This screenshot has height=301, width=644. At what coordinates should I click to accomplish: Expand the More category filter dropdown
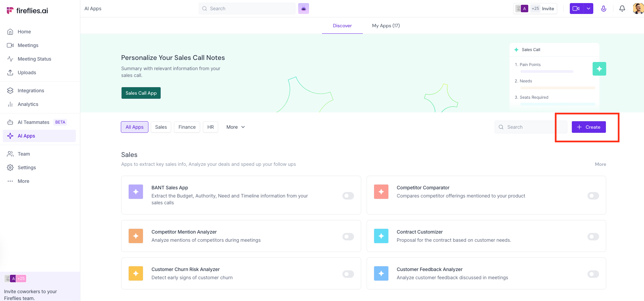click(236, 127)
